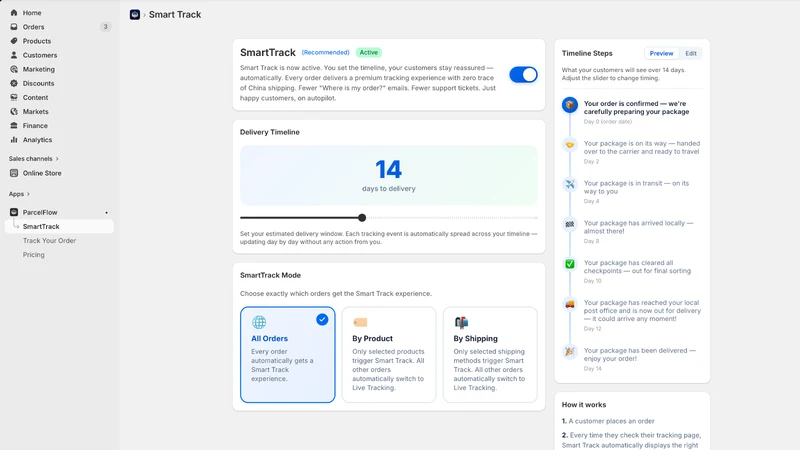This screenshot has width=800, height=450.
Task: Click the delivery timeline slider handle
Action: coord(362,218)
